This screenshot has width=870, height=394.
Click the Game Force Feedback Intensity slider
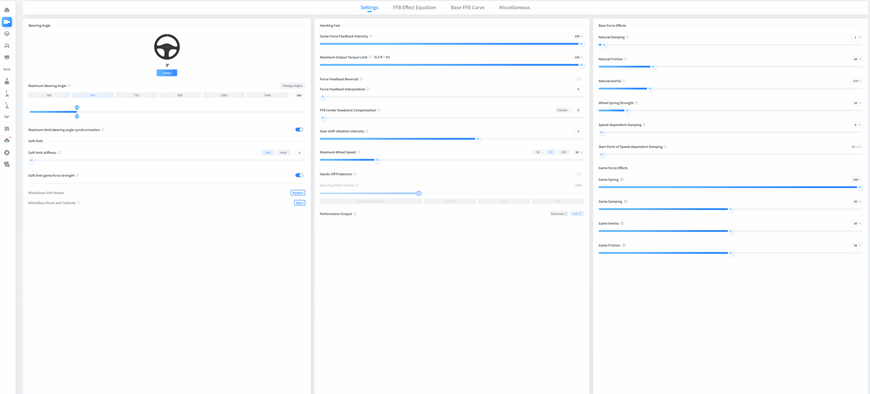(451, 44)
